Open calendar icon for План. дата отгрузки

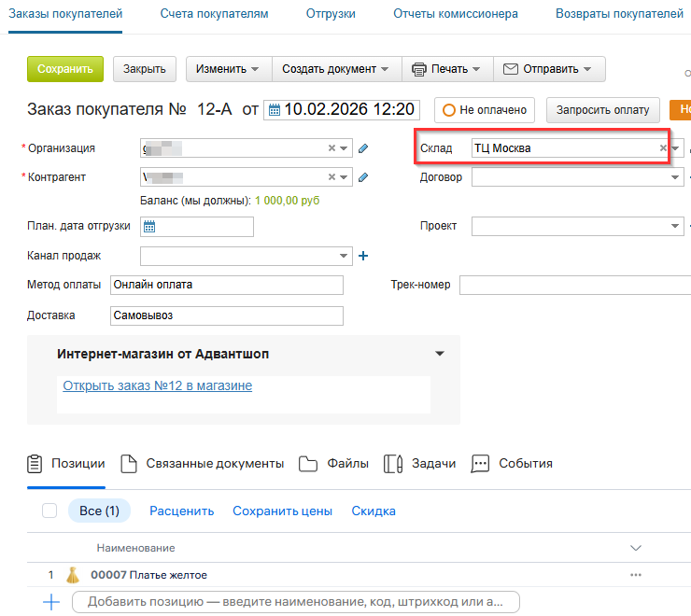tap(149, 227)
